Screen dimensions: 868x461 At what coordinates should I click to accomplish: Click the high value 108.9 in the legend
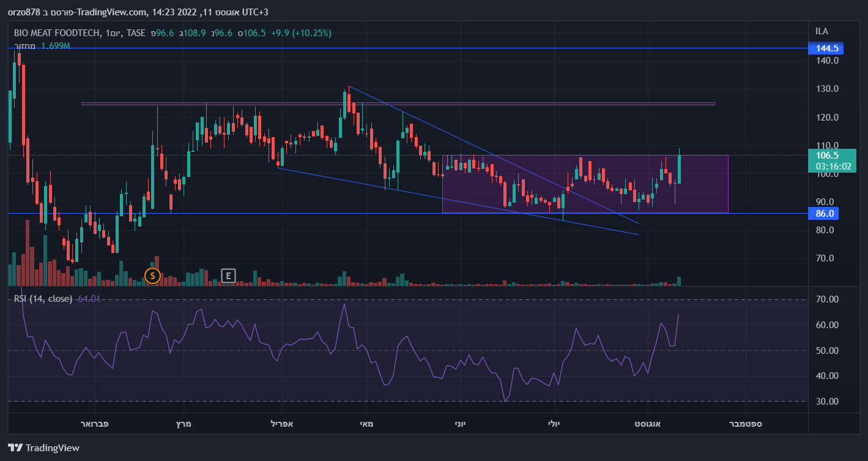coord(195,33)
